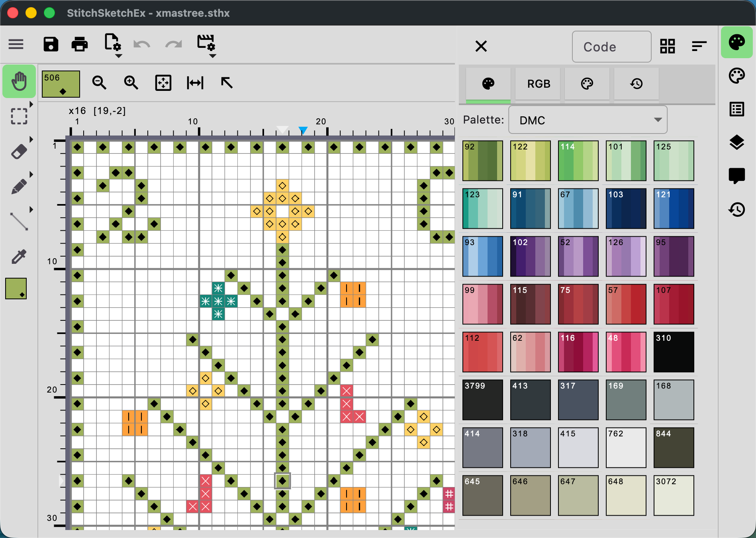Open the document settings icon
Screen dimensions: 756x538
click(112, 42)
